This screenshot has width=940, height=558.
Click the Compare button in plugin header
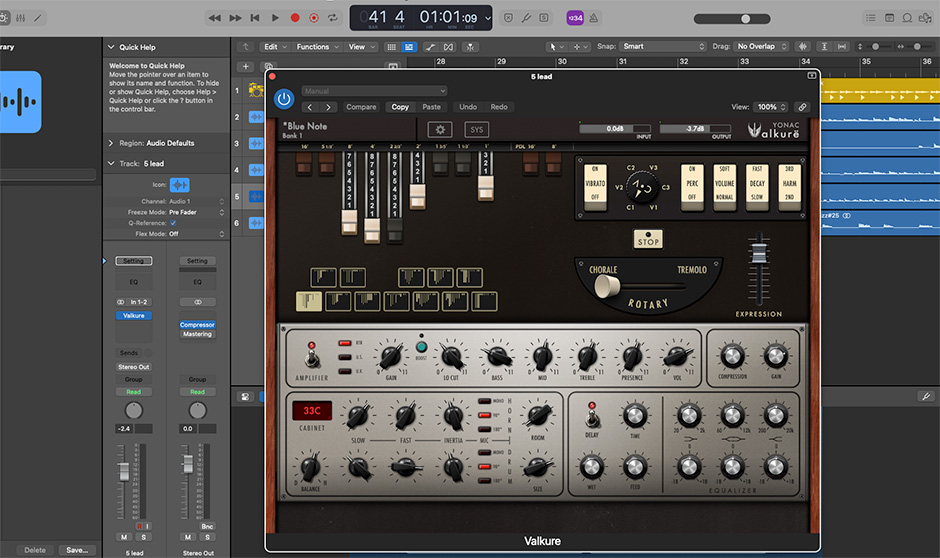tap(361, 107)
